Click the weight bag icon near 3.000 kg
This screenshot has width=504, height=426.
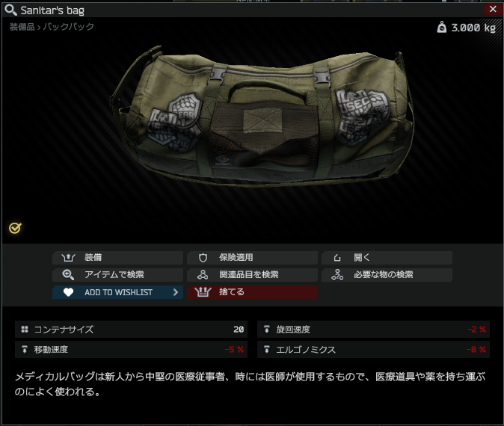tap(442, 28)
